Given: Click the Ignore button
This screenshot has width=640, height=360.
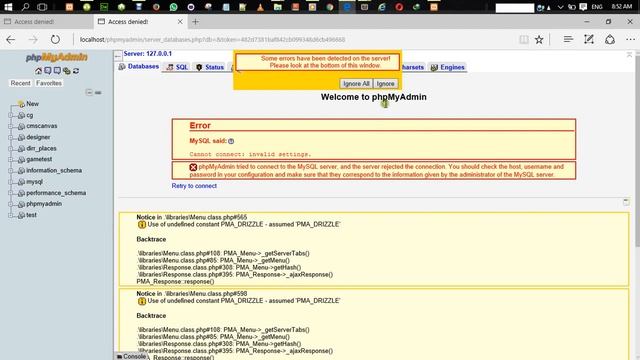Looking at the screenshot, I should tap(385, 84).
